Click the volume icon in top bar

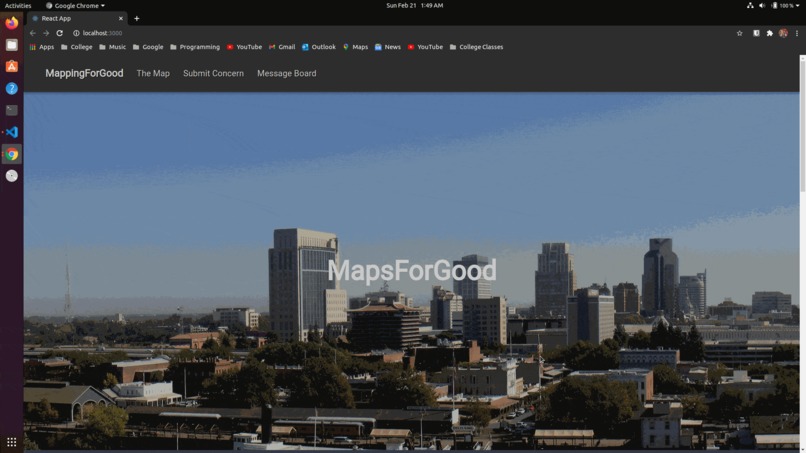click(762, 6)
